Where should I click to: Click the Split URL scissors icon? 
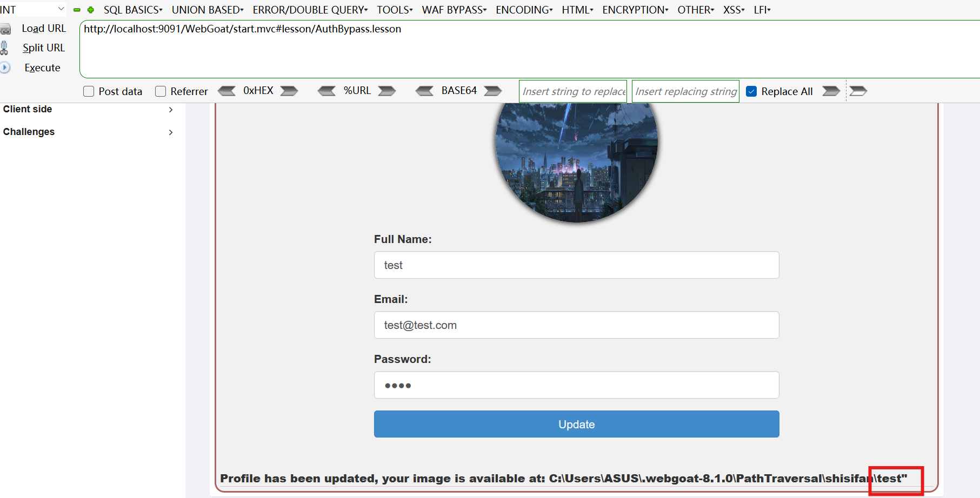[x=4, y=48]
